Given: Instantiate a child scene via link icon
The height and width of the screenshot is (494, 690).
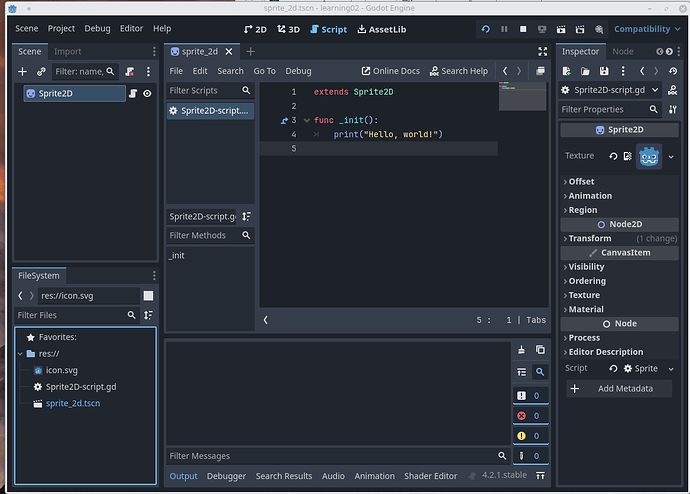Looking at the screenshot, I should 41,71.
